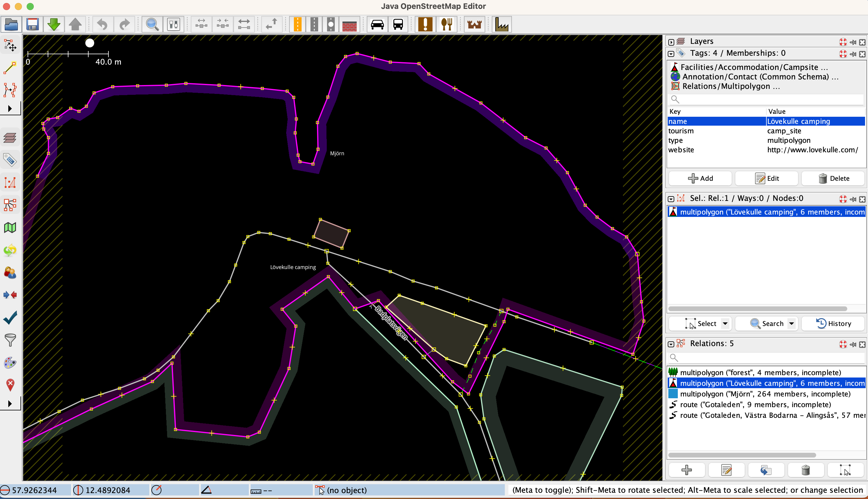This screenshot has height=499, width=868.
Task: Click the Download map data arrow
Action: tap(54, 24)
